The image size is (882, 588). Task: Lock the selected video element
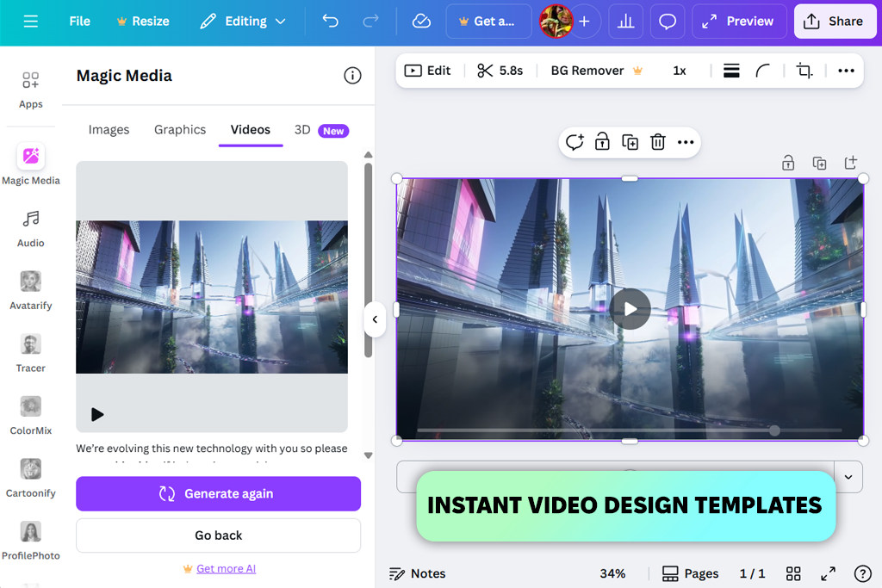(602, 142)
